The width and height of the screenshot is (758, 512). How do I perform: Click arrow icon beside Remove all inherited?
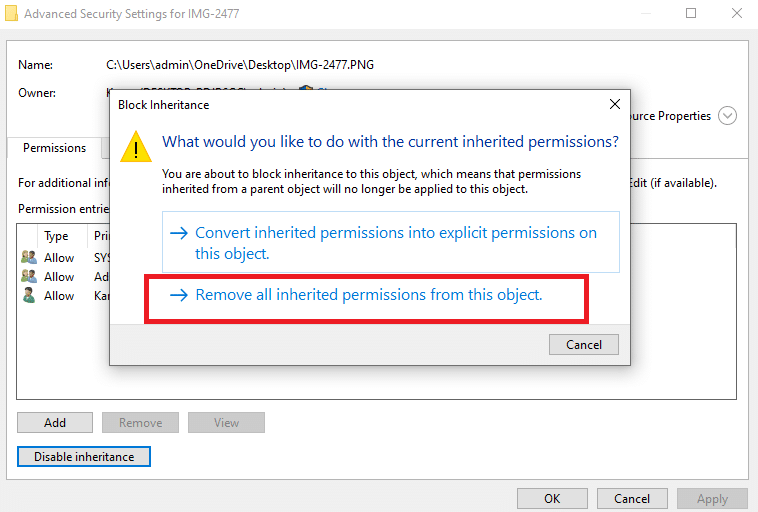(x=179, y=295)
